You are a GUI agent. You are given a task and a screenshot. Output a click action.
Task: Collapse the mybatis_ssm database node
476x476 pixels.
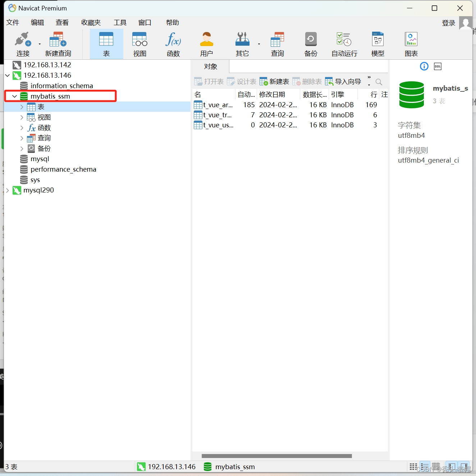15,96
